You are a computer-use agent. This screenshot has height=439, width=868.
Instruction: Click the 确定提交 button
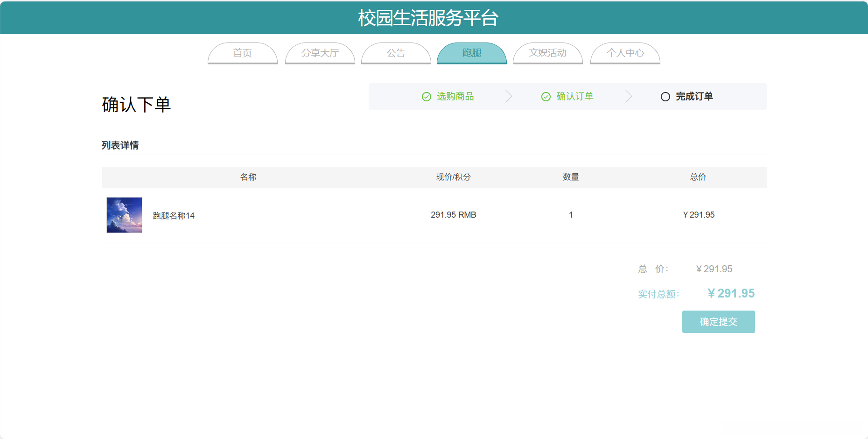click(719, 322)
